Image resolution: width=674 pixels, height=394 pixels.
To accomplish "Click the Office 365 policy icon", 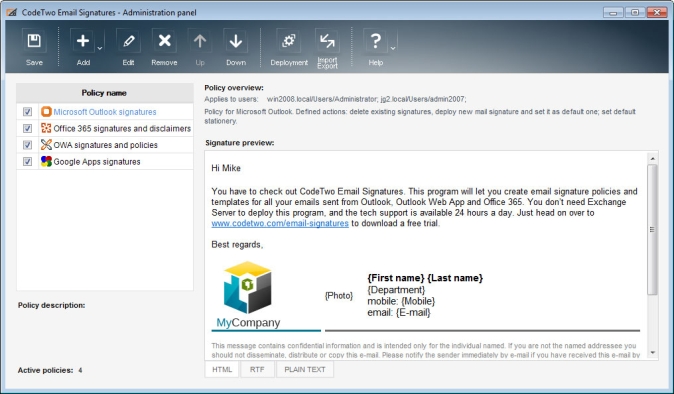I will (46, 128).
